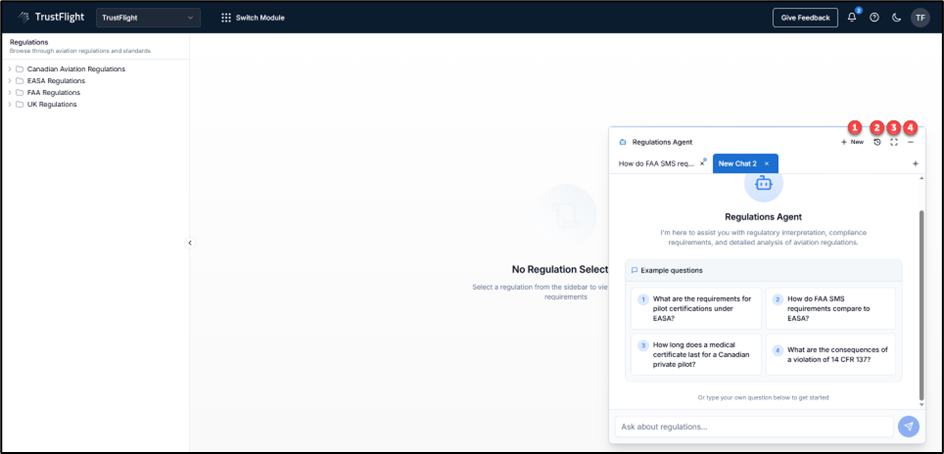Close the New Chat 2 tab

[766, 163]
